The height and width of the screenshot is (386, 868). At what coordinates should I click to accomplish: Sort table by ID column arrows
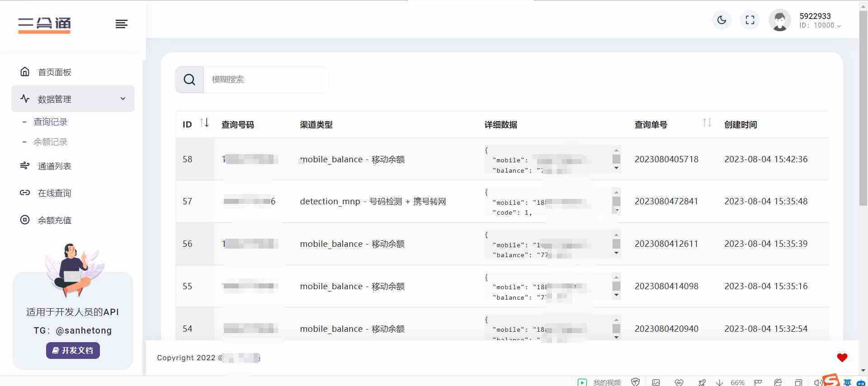204,122
